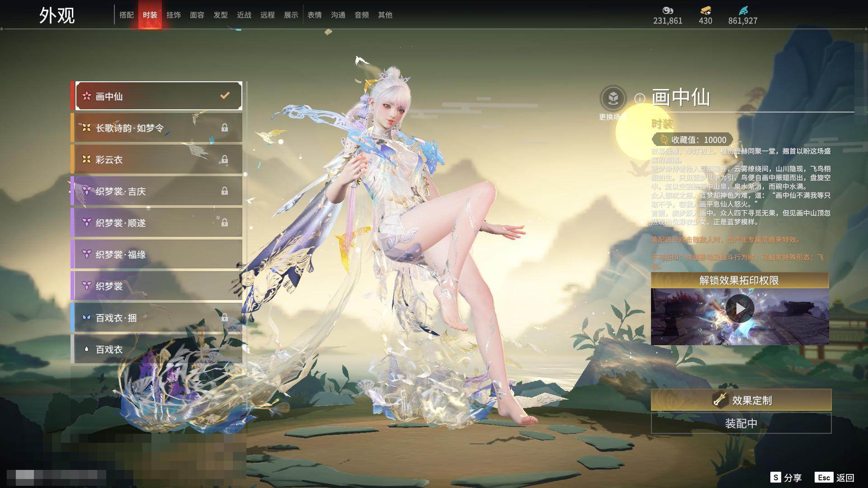Click the info icon beside 画中仙 title

pos(639,98)
